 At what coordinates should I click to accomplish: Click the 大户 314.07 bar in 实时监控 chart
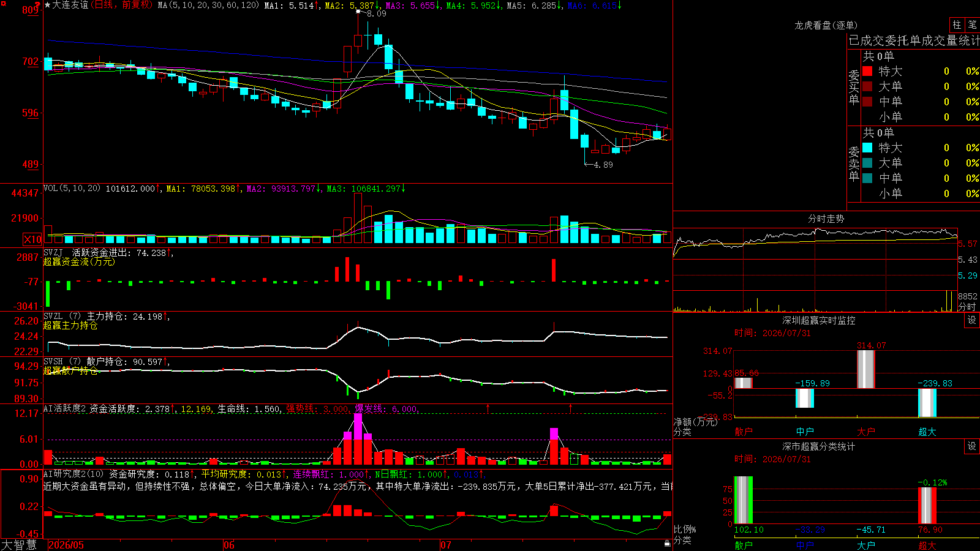(x=866, y=369)
